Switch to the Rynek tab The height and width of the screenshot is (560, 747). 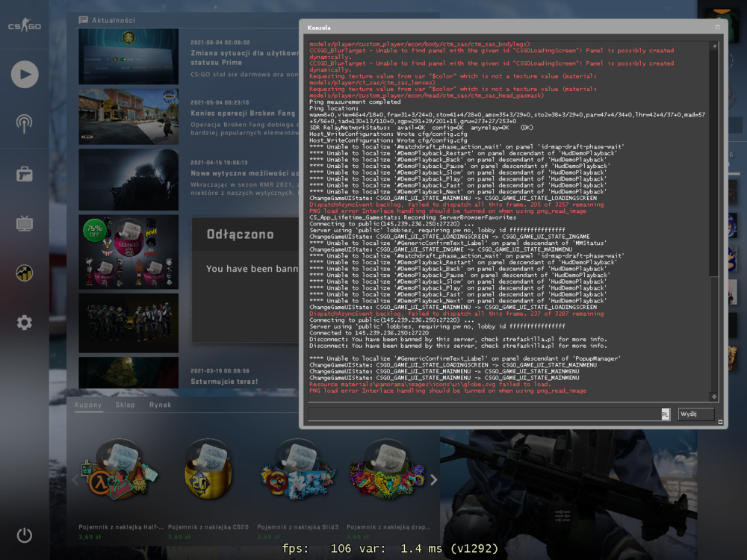(160, 405)
